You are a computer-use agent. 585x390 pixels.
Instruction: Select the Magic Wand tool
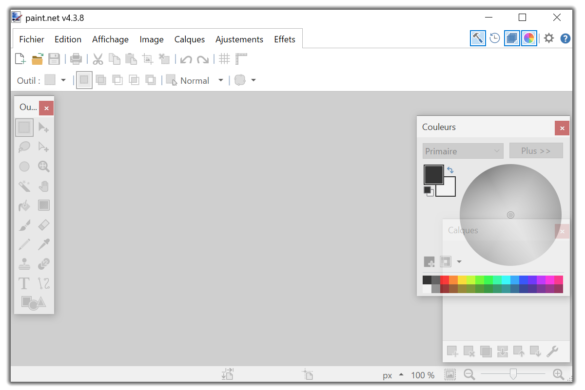24,186
